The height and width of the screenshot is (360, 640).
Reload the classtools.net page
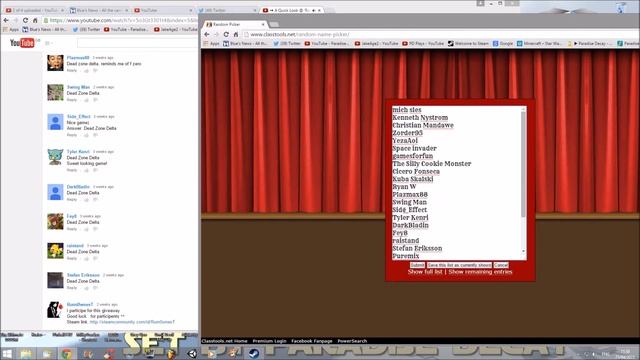click(x=226, y=35)
